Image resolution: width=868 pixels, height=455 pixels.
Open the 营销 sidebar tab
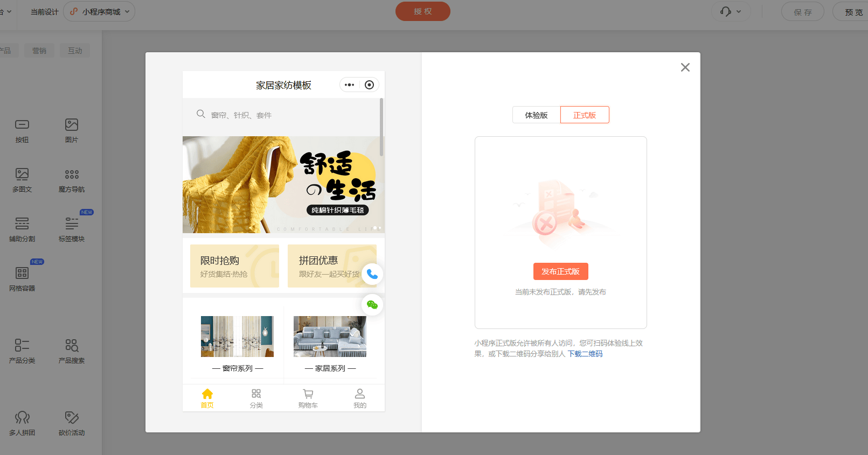pyautogui.click(x=39, y=51)
